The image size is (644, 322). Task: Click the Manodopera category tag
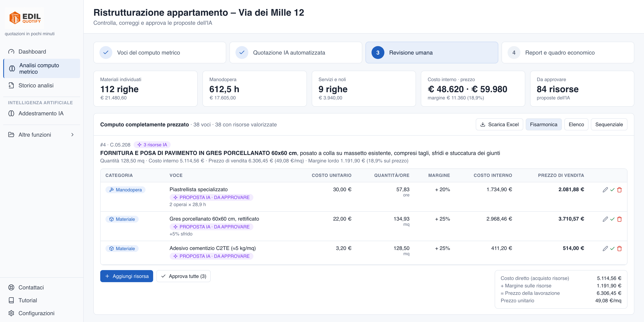pos(126,190)
